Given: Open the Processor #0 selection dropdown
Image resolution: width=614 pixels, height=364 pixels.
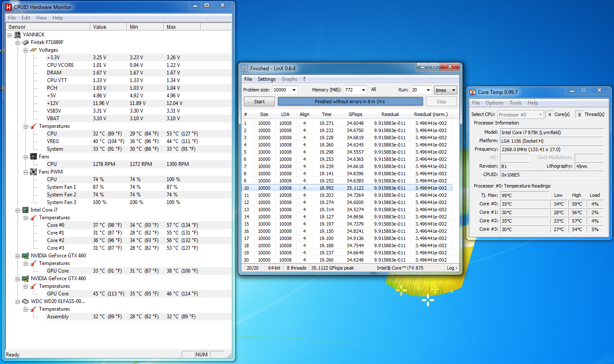Looking at the screenshot, I should click(x=539, y=114).
